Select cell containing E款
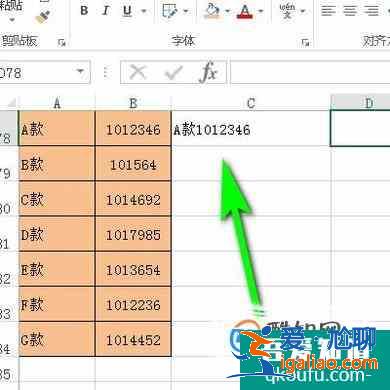Image resolution: width=390 pixels, height=390 pixels. [57, 269]
